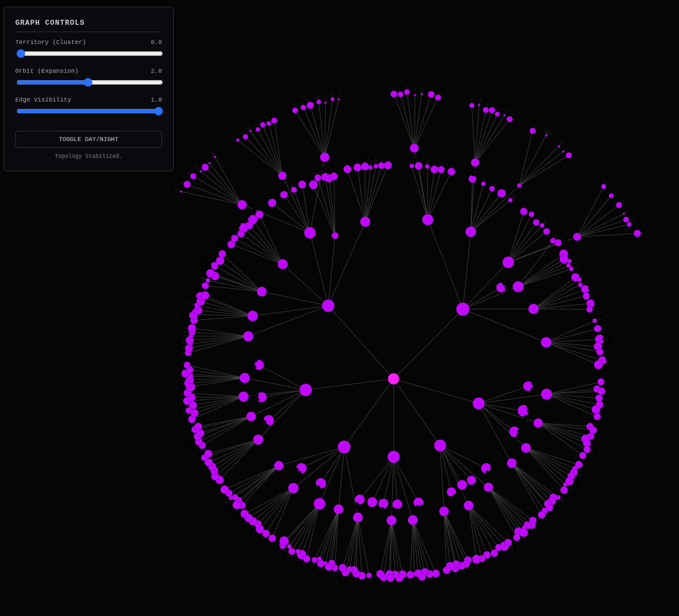Click the Edge Visibility value reading 1.0
The image size is (679, 616).
tap(156, 100)
